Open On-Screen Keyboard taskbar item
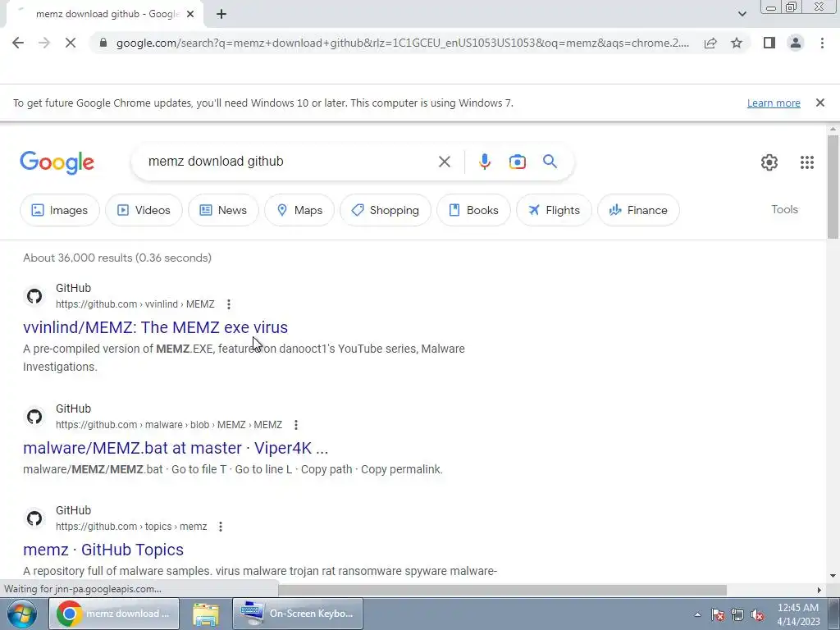The width and height of the screenshot is (840, 630). pyautogui.click(x=298, y=614)
